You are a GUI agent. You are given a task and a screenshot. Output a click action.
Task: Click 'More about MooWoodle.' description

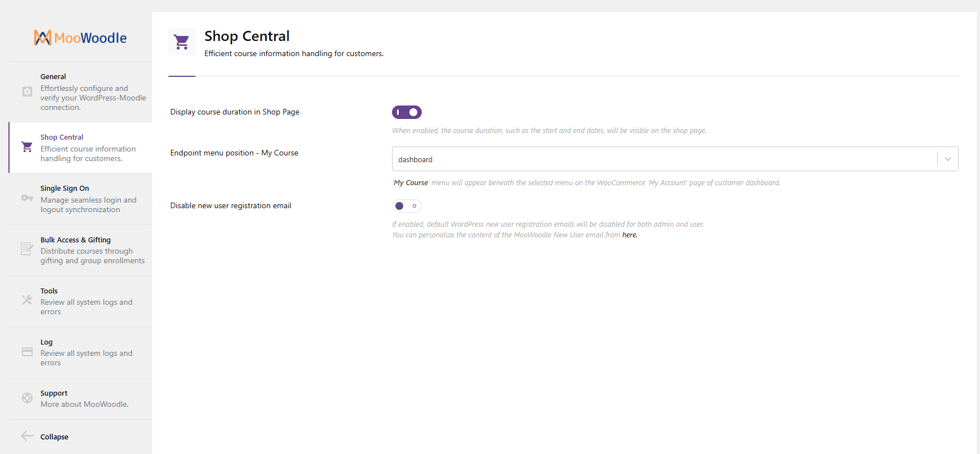click(84, 404)
